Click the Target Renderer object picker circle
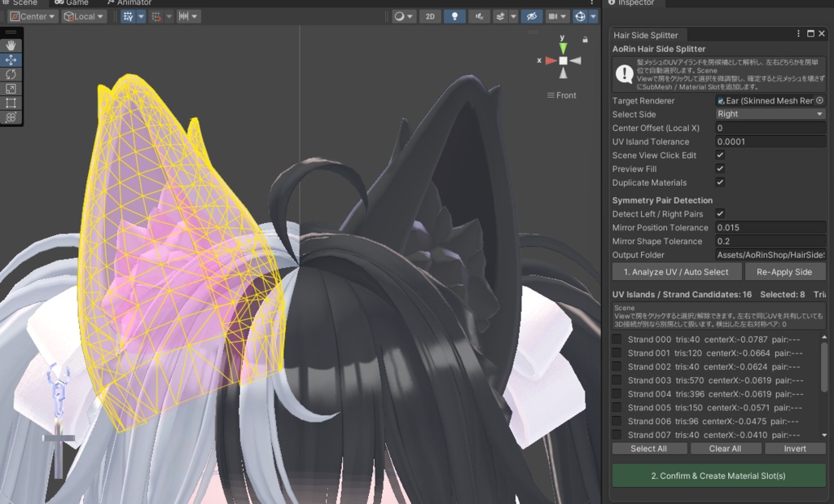Screen dimensions: 834x504 pyautogui.click(x=820, y=100)
